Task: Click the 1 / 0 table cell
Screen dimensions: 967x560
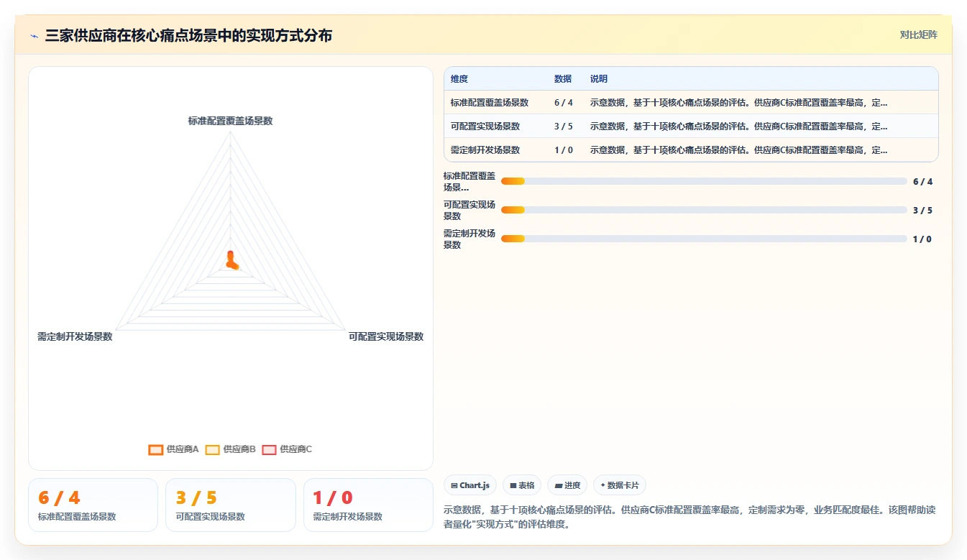Action: point(564,150)
